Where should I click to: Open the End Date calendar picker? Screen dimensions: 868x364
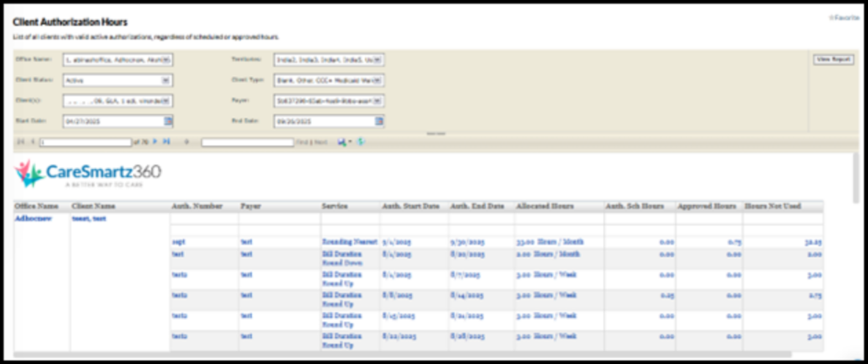tap(377, 122)
